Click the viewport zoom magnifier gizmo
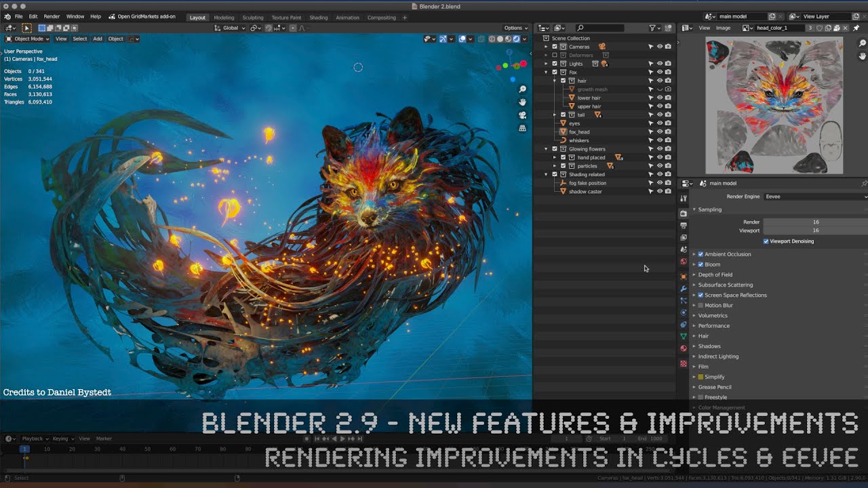The image size is (868, 488). tap(523, 89)
